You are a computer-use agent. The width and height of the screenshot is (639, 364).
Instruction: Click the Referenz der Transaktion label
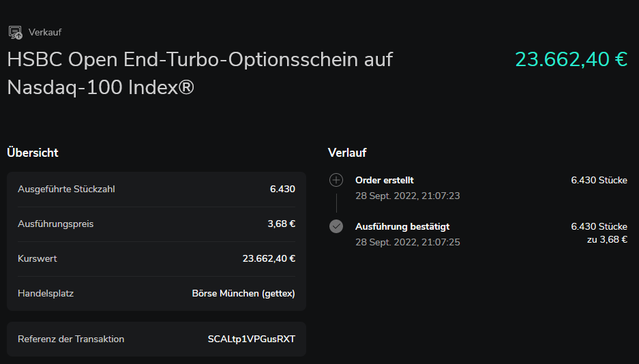71,339
